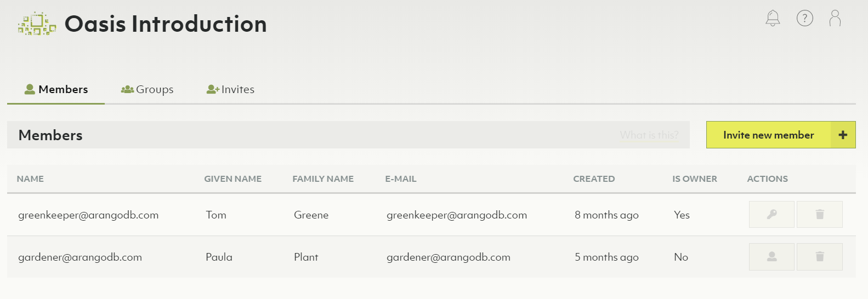Click the key icon for greenkeeper row
The height and width of the screenshot is (299, 868).
coord(771,214)
